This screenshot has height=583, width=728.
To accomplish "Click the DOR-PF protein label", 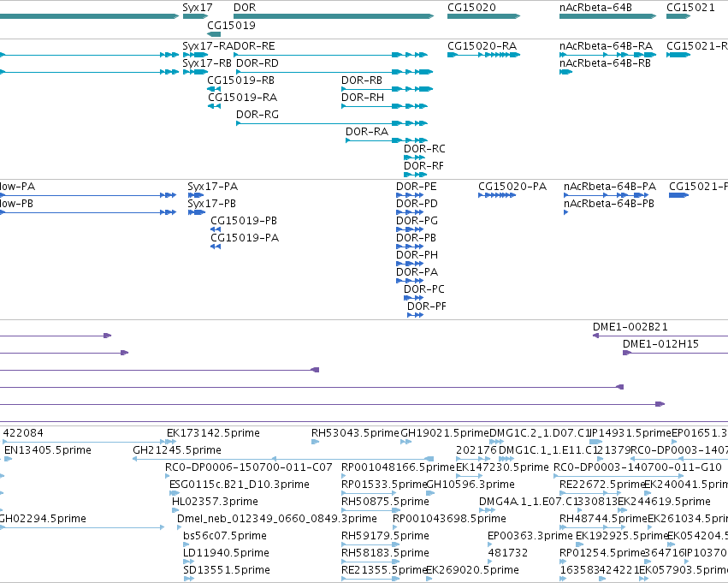I will click(427, 307).
